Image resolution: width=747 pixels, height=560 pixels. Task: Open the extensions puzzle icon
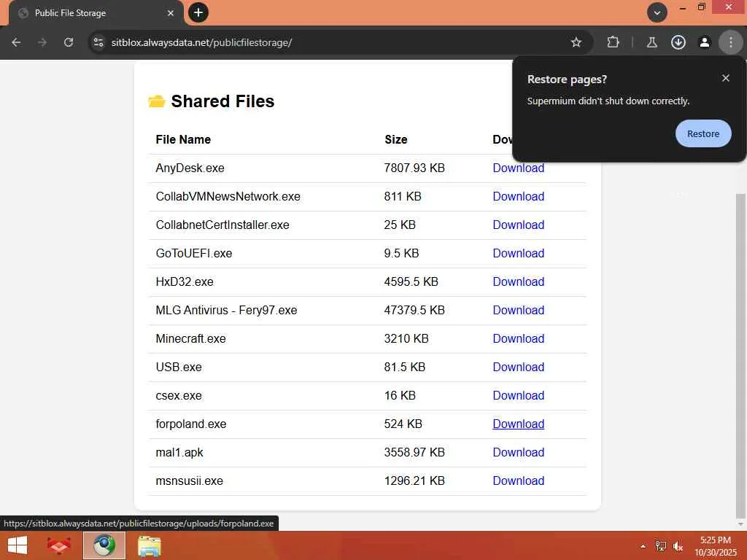tap(613, 42)
